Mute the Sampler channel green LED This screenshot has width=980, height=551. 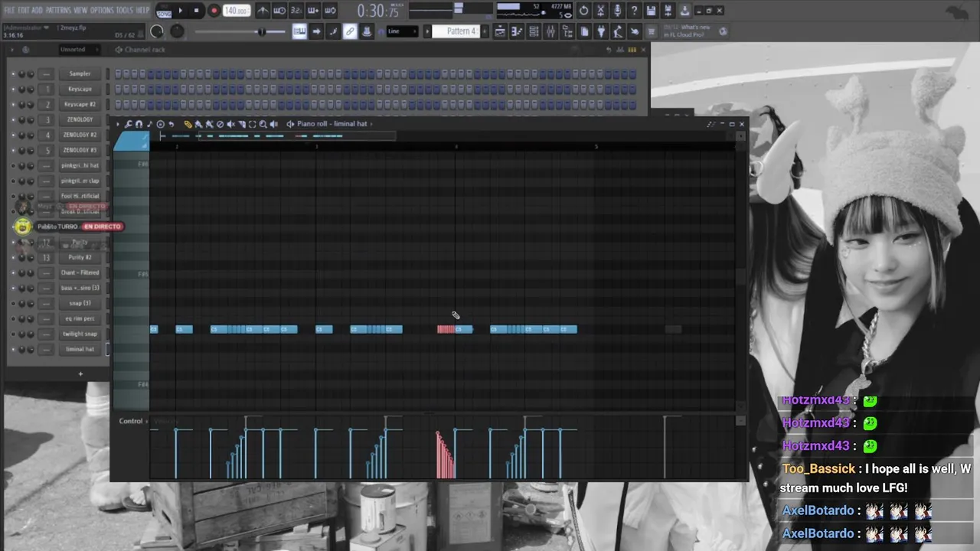(x=12, y=74)
